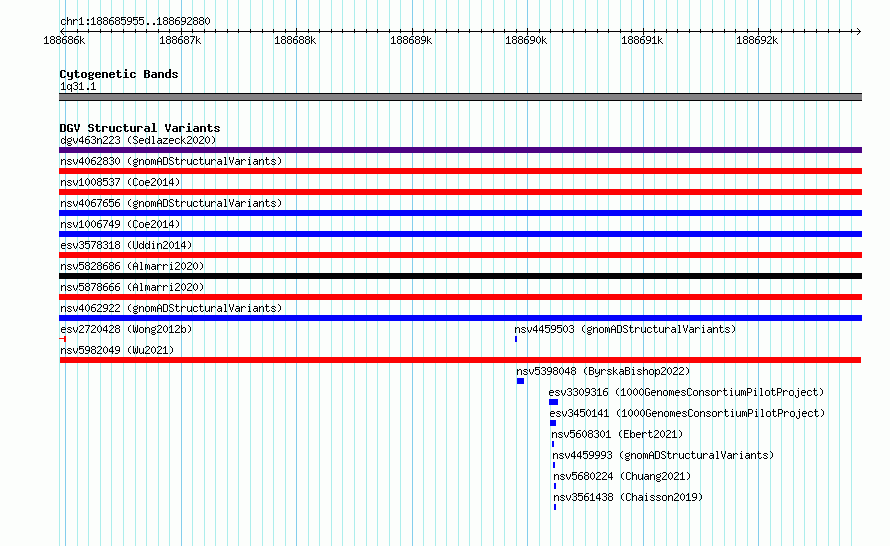Click the right arrowhead of the ruler
This screenshot has height=546, width=890.
pos(859,31)
